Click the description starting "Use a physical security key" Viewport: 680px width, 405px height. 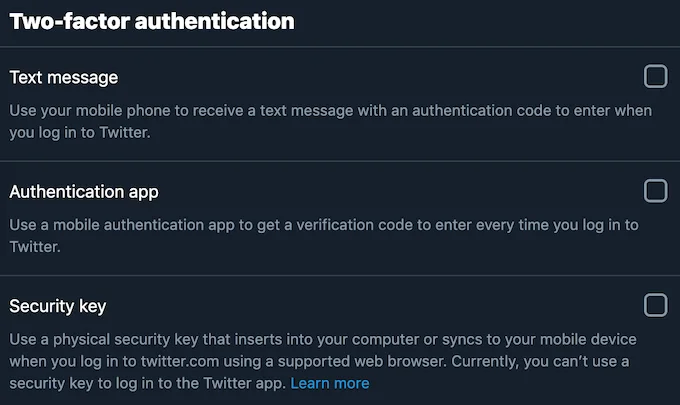pos(323,361)
